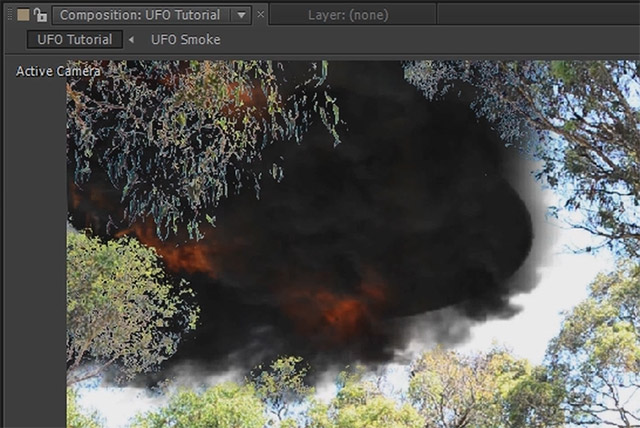Viewport: 640px width, 428px height.
Task: Open the Composition: UFO Tutorial dropdown
Action: (x=241, y=15)
